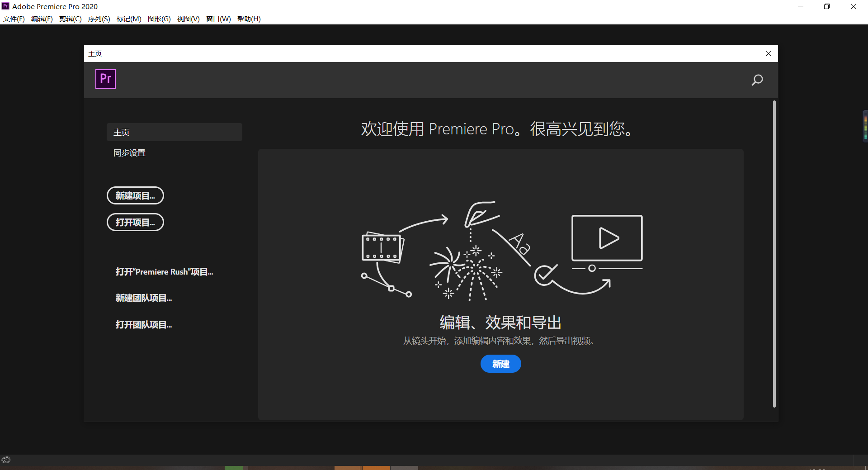Minimize the Premiere Pro window
The width and height of the screenshot is (868, 470).
[x=801, y=6]
